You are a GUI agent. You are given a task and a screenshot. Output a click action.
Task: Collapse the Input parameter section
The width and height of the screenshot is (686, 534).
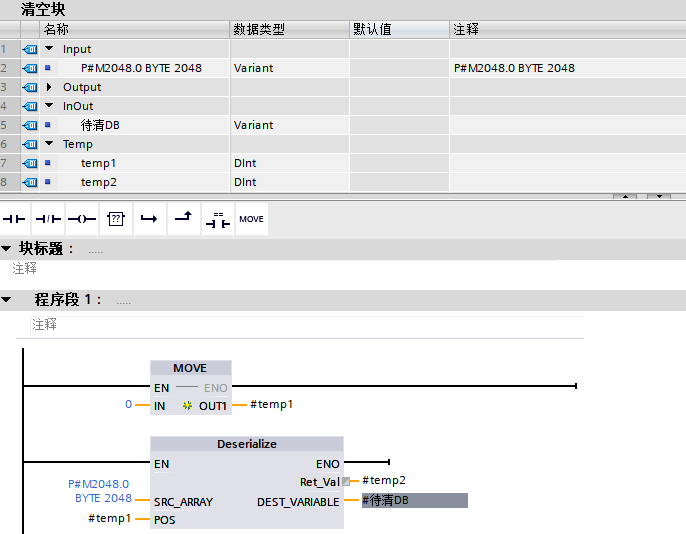48,49
